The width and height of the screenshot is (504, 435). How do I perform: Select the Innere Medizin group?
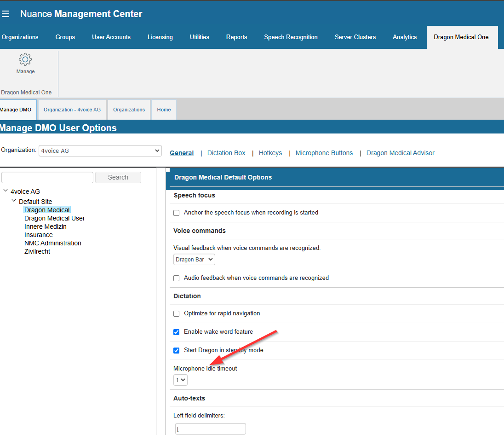pyautogui.click(x=46, y=226)
